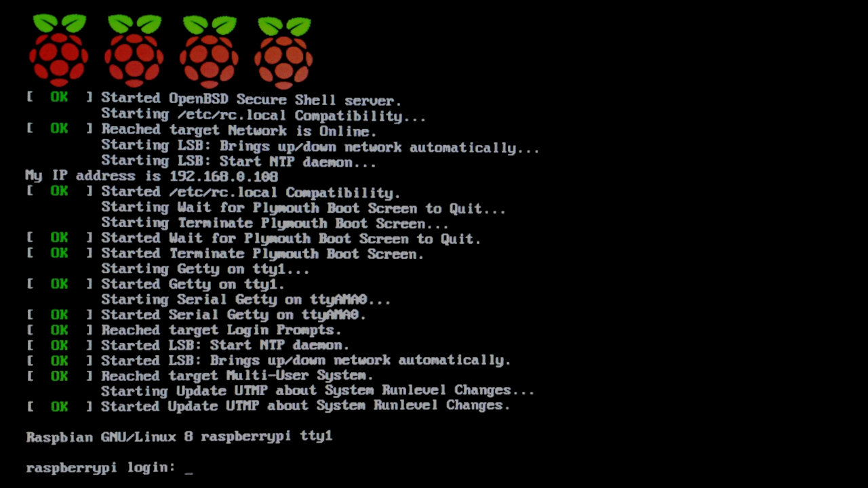Click Started LSB: Brings up/down network line
The image size is (868, 488).
point(306,361)
